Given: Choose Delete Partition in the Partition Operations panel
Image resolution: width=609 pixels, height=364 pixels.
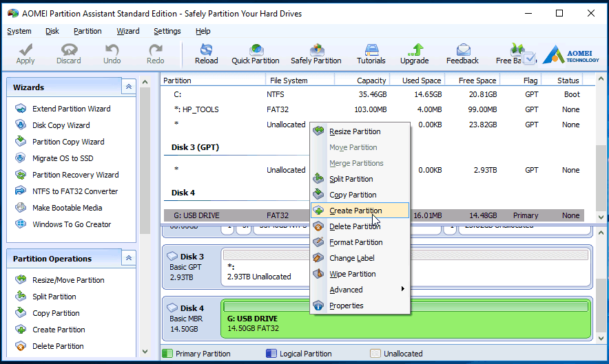Looking at the screenshot, I should click(x=59, y=345).
